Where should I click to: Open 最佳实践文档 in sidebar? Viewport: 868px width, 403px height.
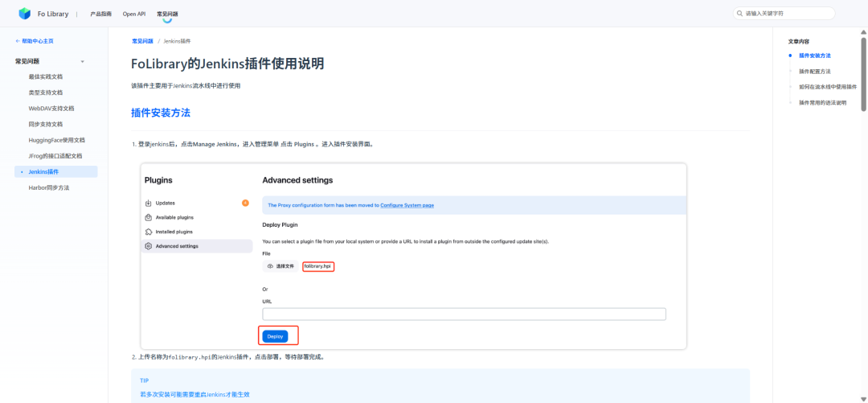[45, 76]
